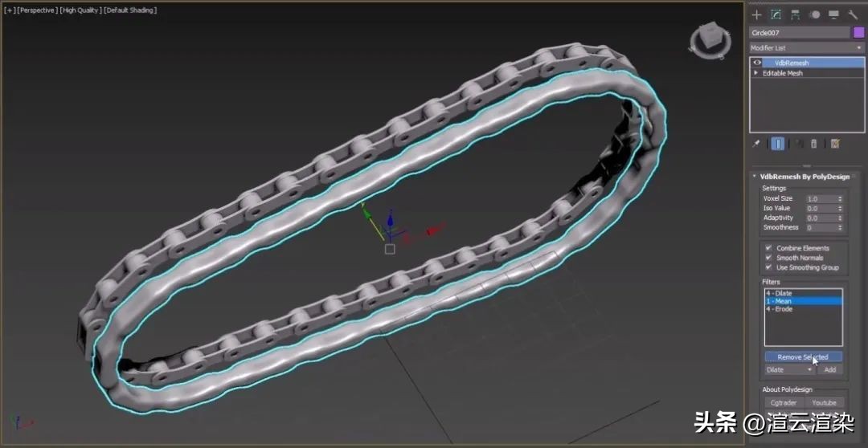This screenshot has height=448, width=868.
Task: Open the Dilate filter type dropdown
Action: coord(790,369)
